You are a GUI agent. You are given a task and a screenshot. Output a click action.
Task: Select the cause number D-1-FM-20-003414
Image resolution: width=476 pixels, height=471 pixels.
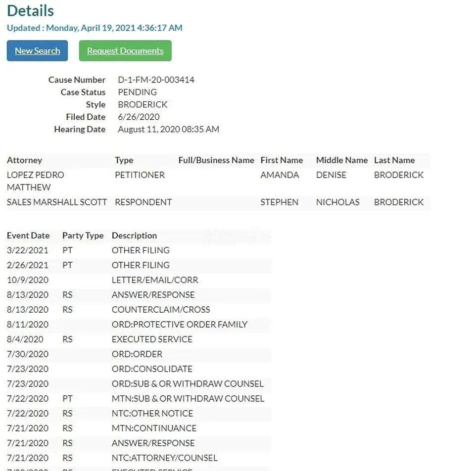pos(156,80)
